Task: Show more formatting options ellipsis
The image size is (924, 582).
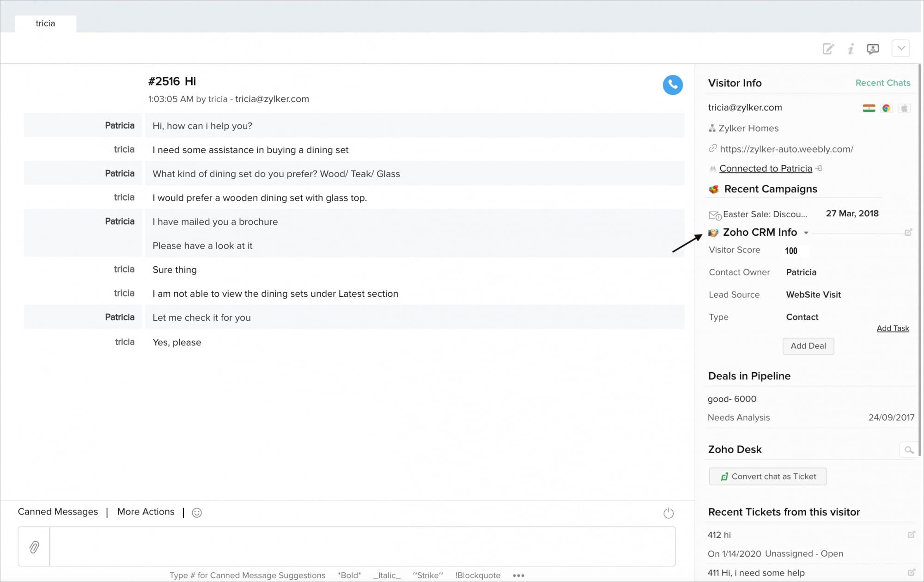Action: [x=518, y=576]
